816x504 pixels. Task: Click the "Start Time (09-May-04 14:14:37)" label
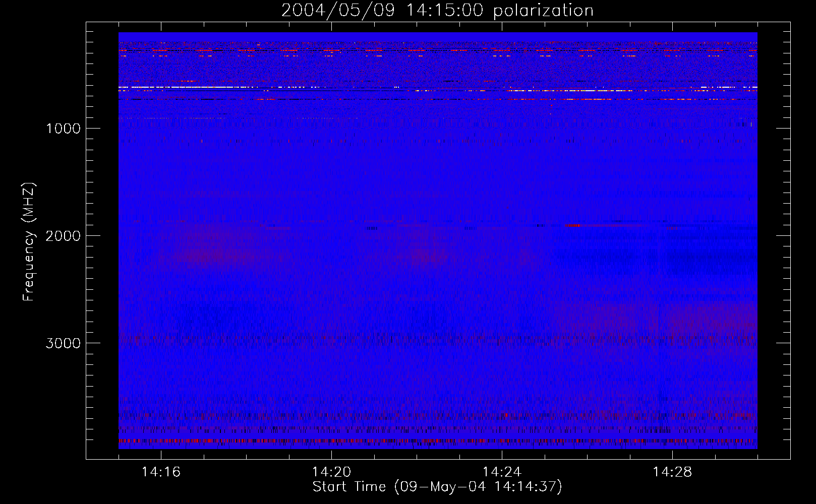(x=437, y=487)
